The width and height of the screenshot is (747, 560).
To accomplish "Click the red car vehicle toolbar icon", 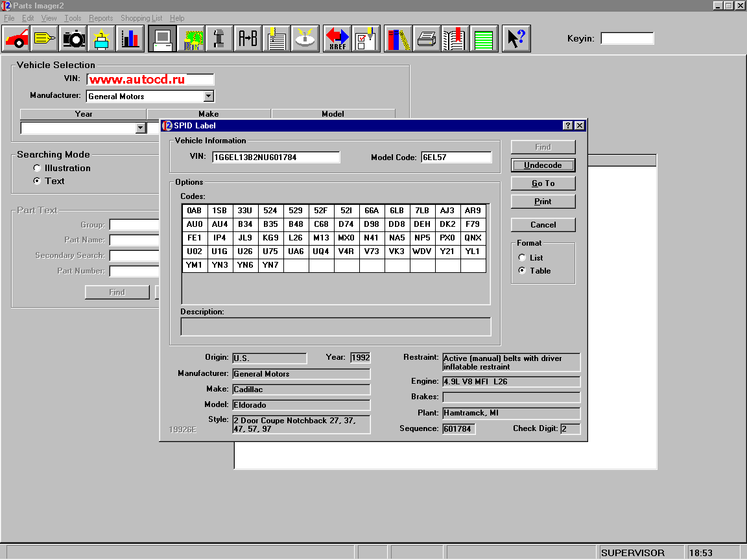I will (17, 39).
